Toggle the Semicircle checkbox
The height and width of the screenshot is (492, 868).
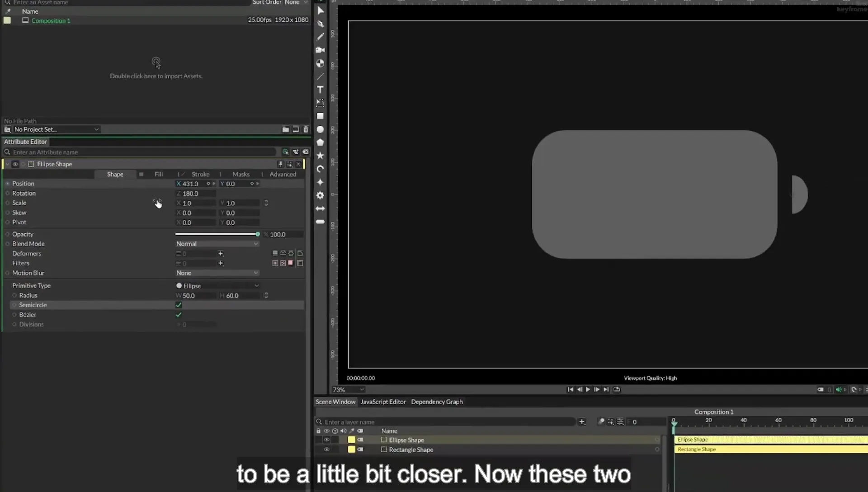pos(179,305)
